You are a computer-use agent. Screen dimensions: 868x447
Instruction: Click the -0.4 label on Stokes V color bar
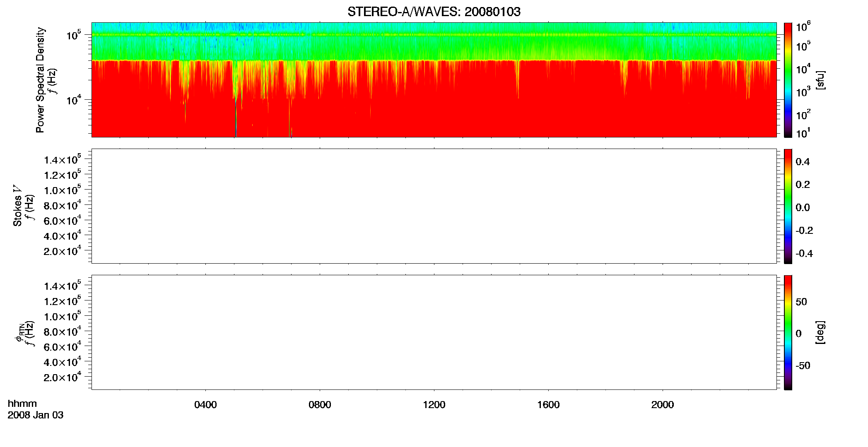(804, 254)
